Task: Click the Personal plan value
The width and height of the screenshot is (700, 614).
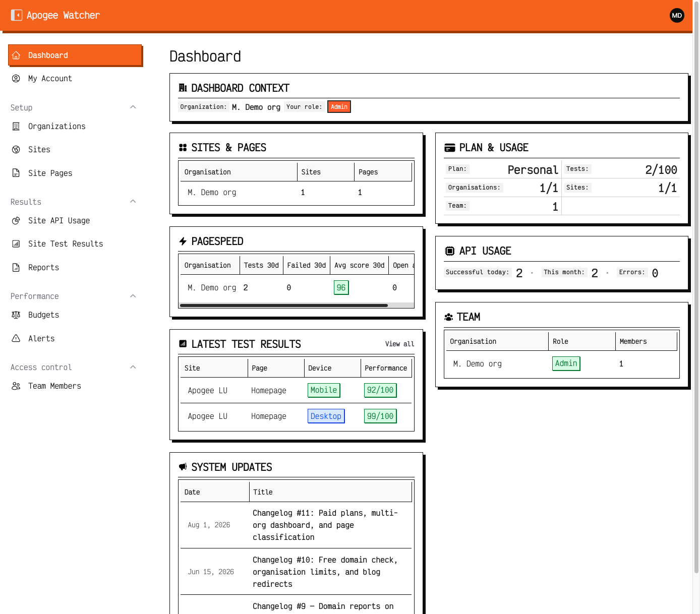Action: (533, 170)
